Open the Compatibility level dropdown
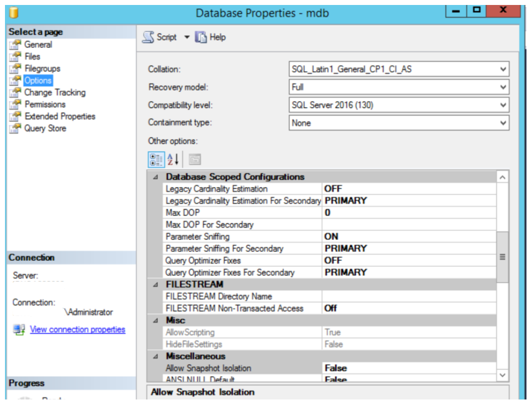The image size is (532, 405). [503, 105]
